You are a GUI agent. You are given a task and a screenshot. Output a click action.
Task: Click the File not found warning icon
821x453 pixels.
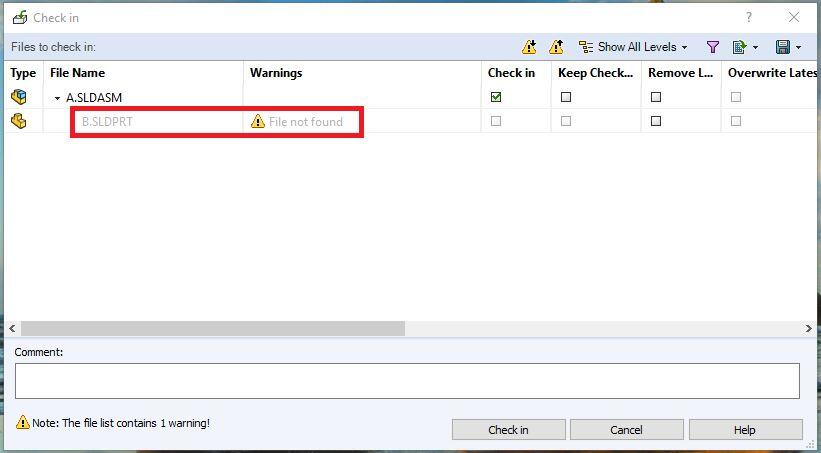258,121
